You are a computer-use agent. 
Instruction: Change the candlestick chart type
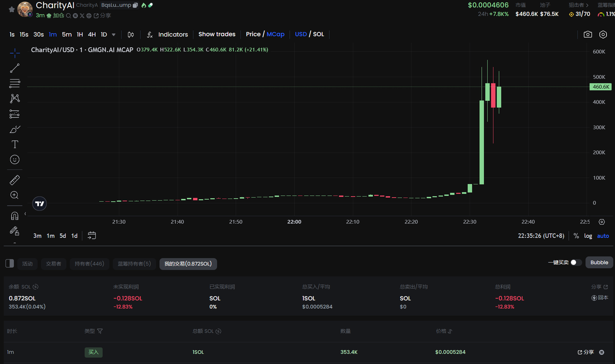(131, 34)
